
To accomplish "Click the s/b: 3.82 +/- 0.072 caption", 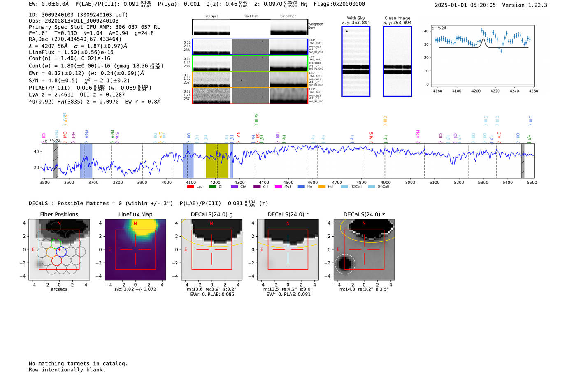I will [x=135, y=289].
